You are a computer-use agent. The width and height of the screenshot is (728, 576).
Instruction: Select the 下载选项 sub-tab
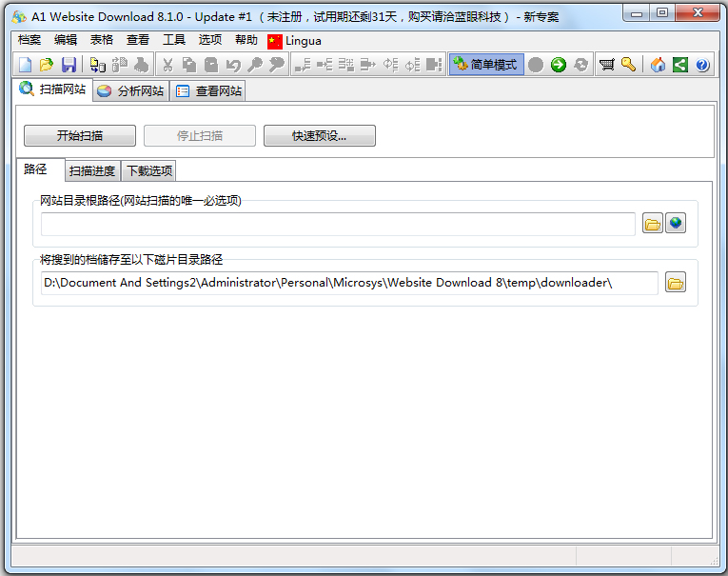tap(149, 171)
